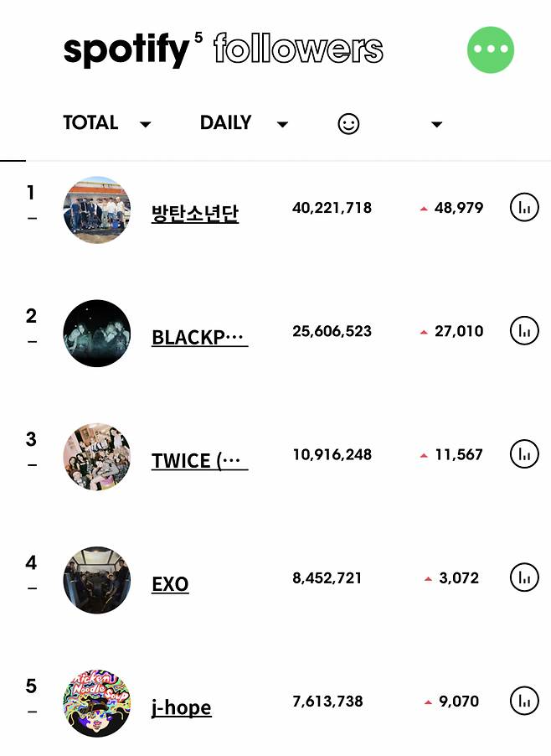
Task: Click the smiley face emoji filter icon
Action: 347,122
